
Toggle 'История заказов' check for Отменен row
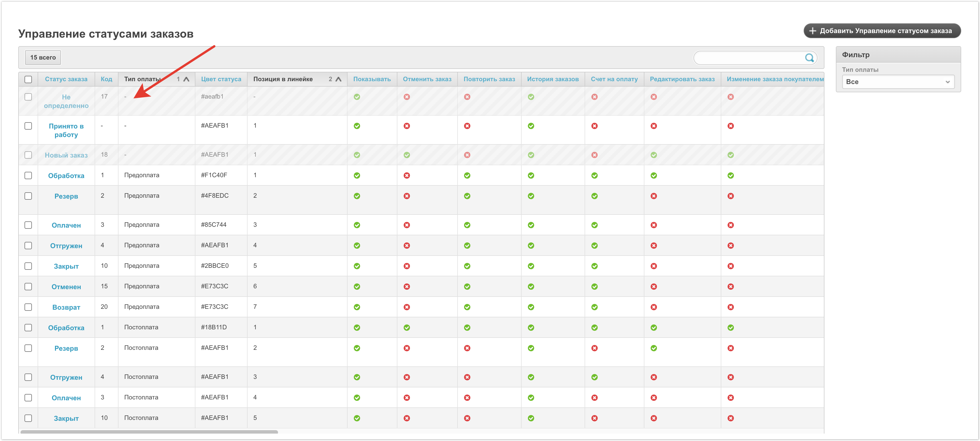[531, 287]
